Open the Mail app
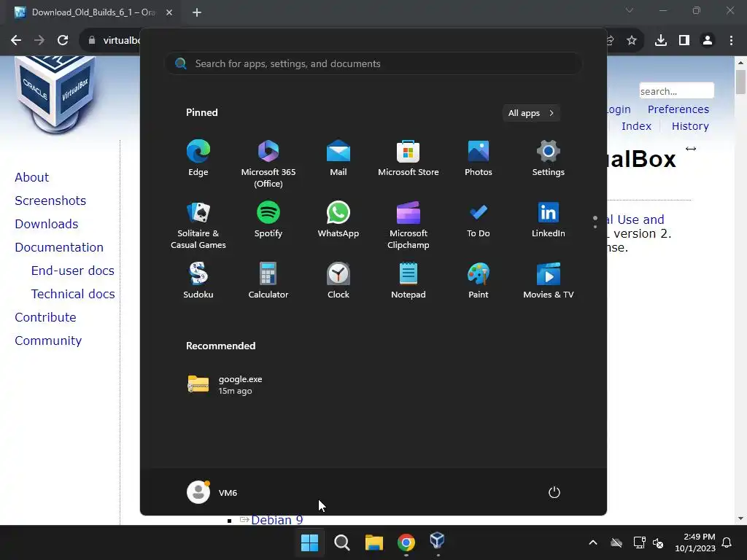The height and width of the screenshot is (560, 747). tap(338, 159)
